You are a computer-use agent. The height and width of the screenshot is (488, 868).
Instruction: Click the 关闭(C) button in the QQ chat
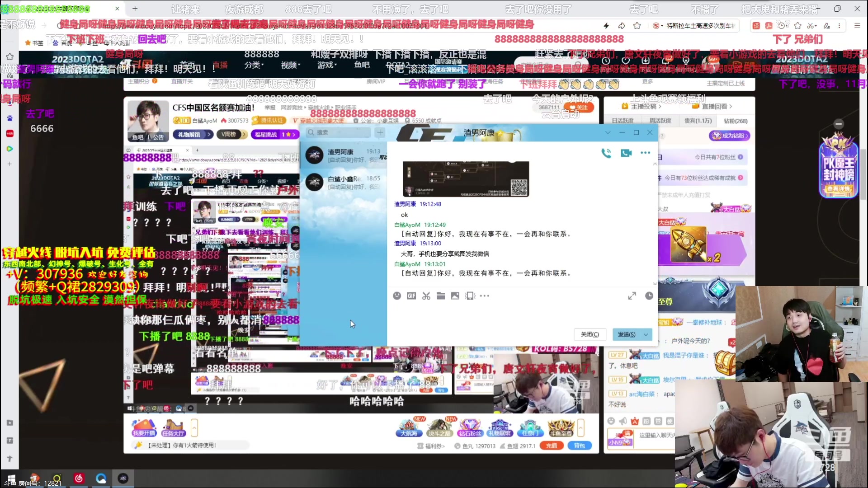point(590,334)
